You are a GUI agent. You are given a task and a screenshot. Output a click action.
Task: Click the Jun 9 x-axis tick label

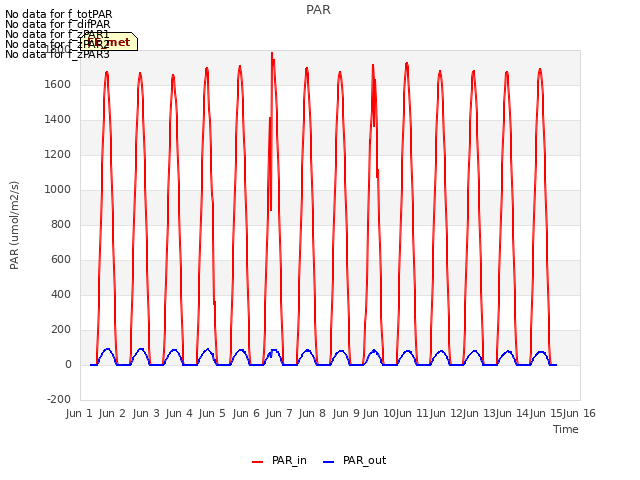pos(346,413)
